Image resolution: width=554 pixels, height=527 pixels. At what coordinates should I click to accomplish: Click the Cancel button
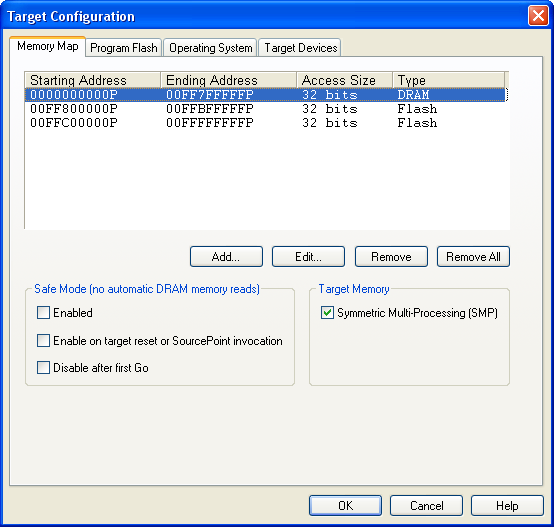tap(426, 505)
